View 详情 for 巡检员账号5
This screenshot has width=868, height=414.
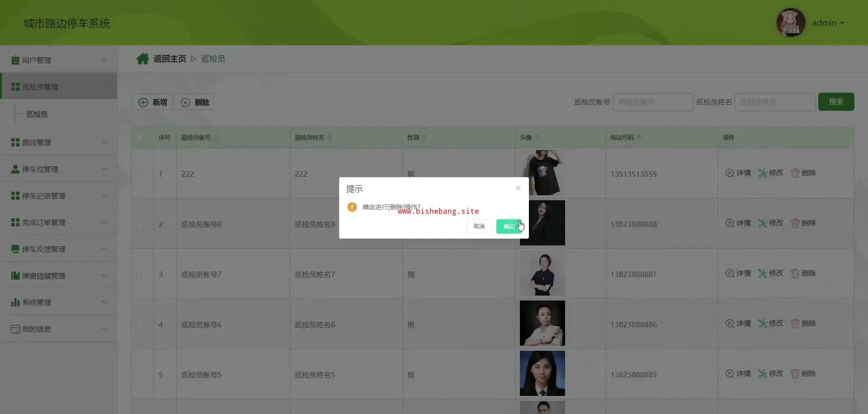tap(738, 374)
